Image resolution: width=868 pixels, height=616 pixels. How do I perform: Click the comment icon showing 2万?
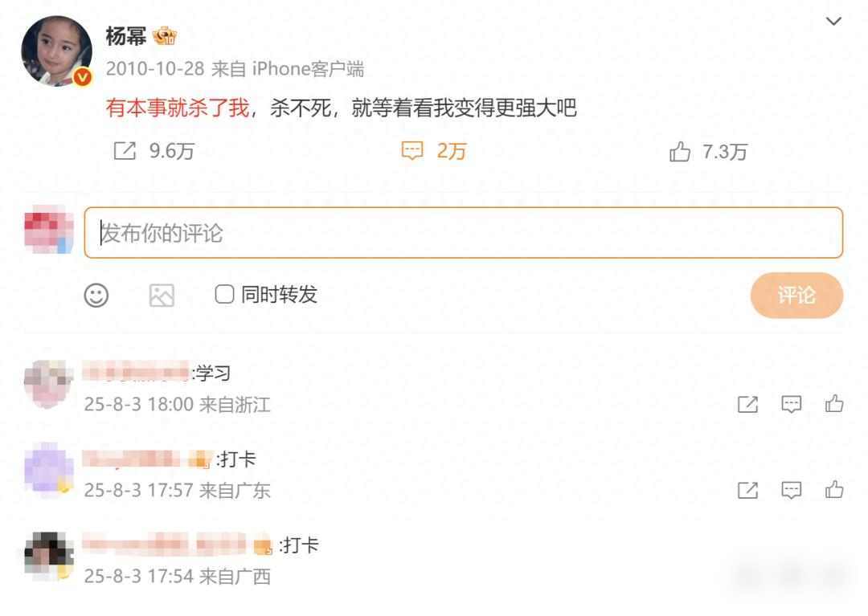point(411,150)
